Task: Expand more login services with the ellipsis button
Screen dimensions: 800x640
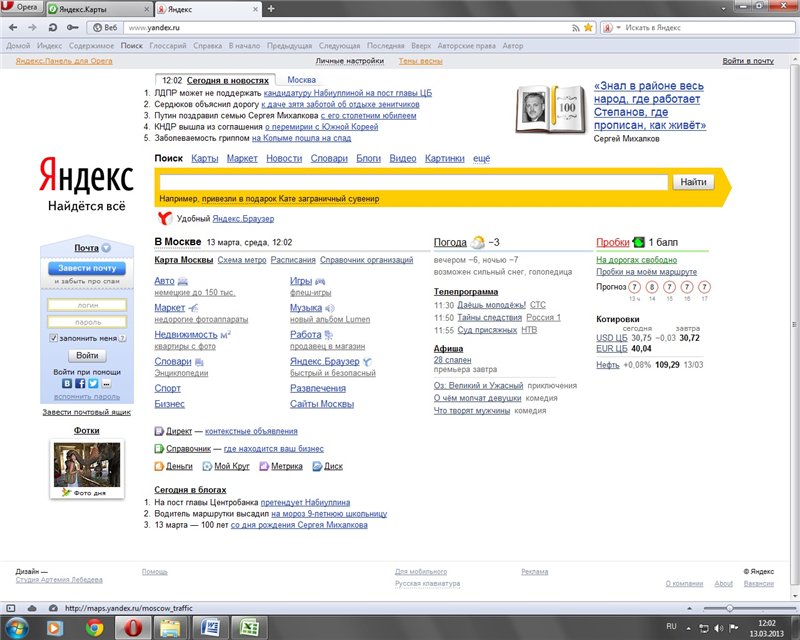Action: tap(106, 383)
